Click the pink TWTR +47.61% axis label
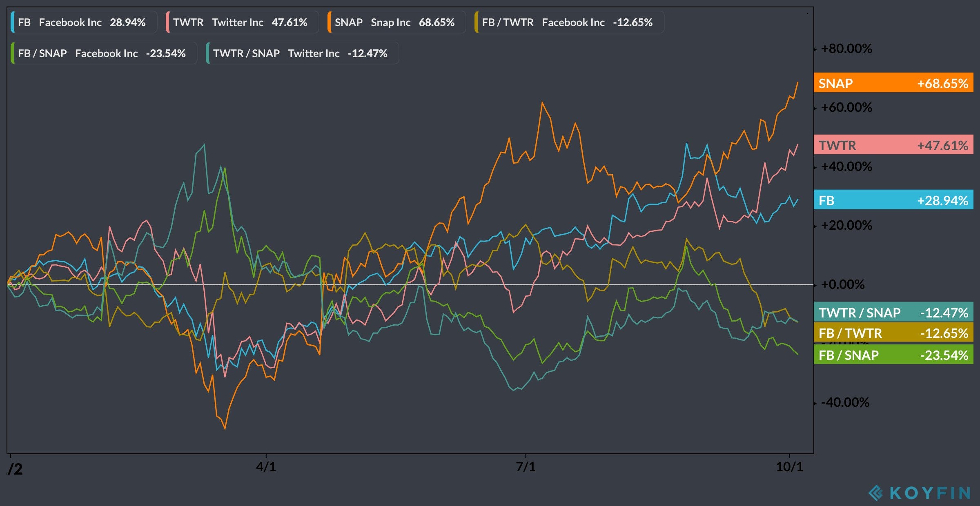 [x=893, y=145]
